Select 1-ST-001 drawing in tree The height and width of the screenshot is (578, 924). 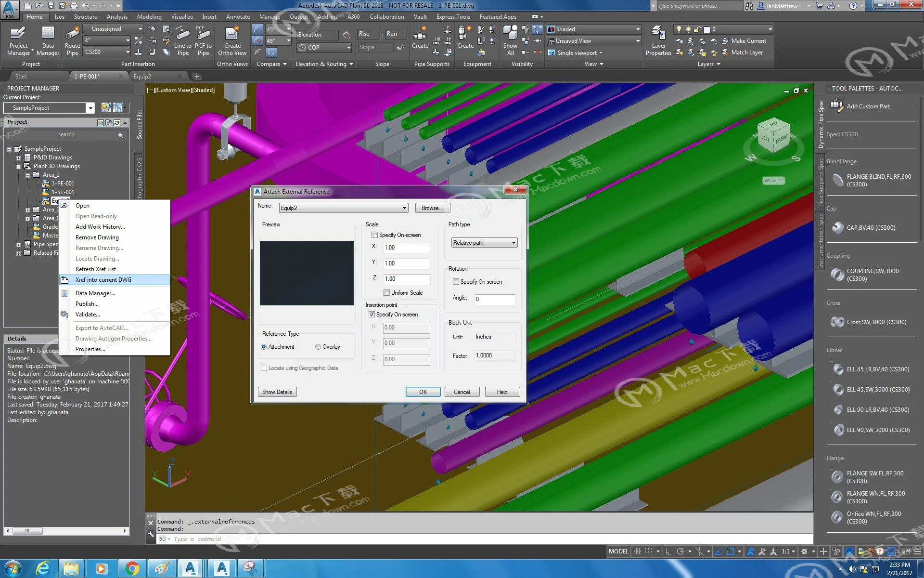pyautogui.click(x=63, y=192)
